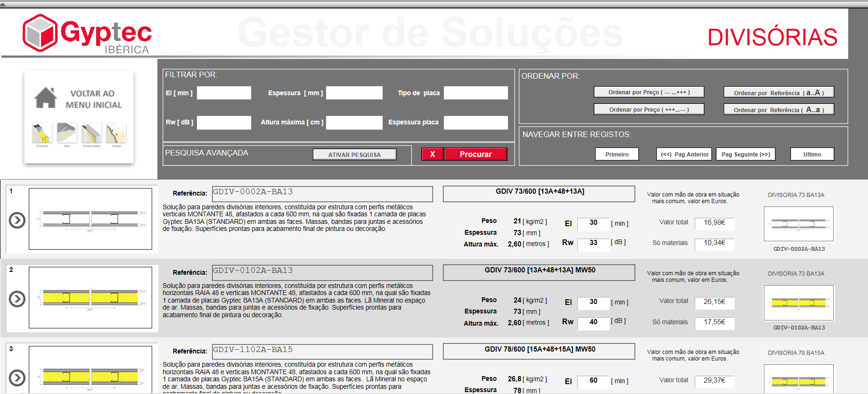Click the Peso value 21 in record 1
This screenshot has width=868, height=394.
pos(517,221)
